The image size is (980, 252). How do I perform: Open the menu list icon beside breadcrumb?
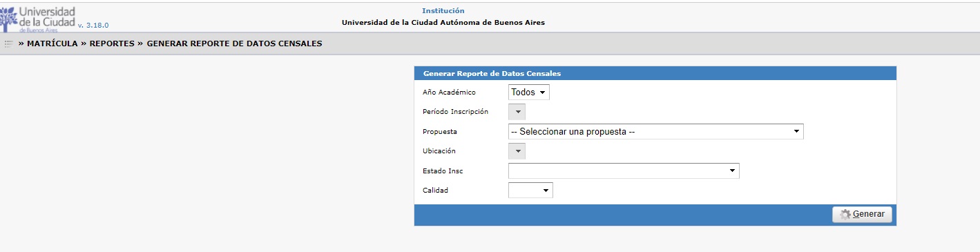(x=9, y=43)
